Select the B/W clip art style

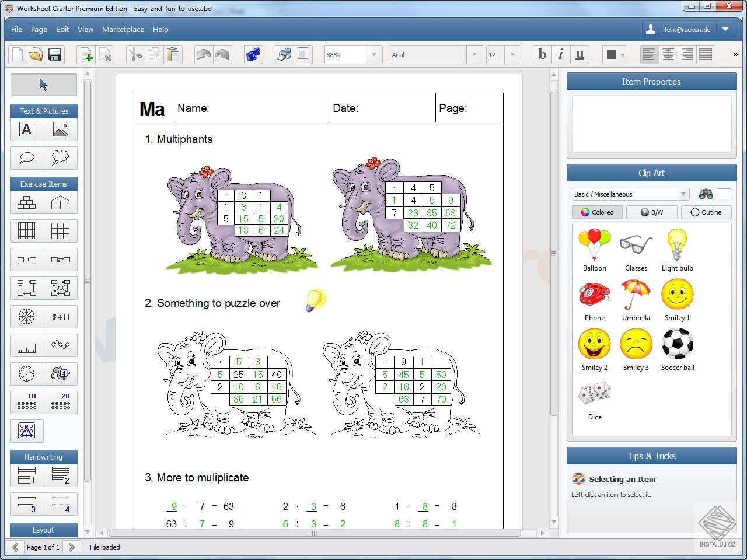[651, 212]
